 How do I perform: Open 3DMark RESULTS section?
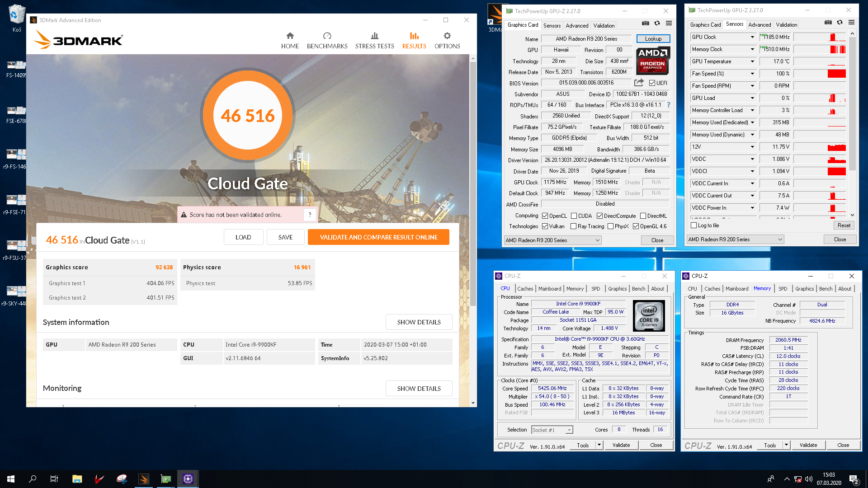pos(414,41)
